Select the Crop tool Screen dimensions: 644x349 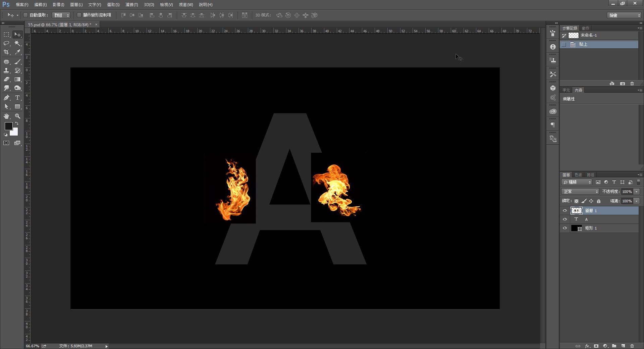pos(6,52)
